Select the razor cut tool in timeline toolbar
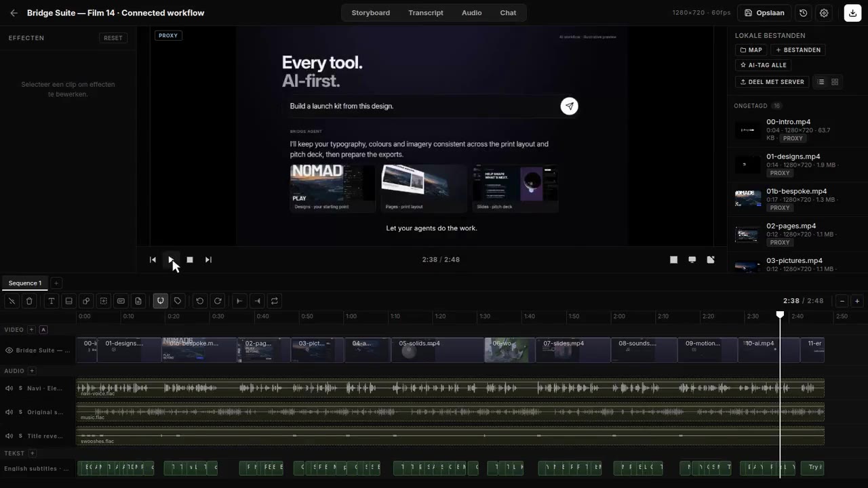Screen dimensions: 868x488 (12, 301)
